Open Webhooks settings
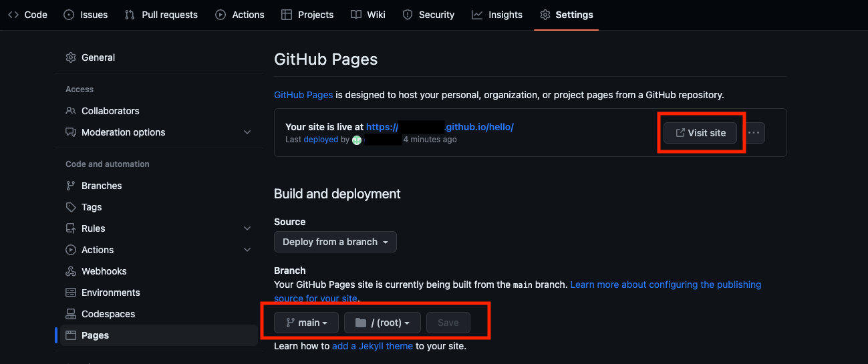This screenshot has height=364, width=868. click(159, 271)
